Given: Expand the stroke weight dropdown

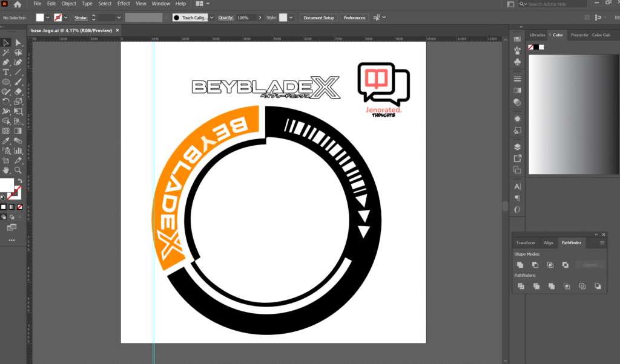Looking at the screenshot, I should (x=119, y=18).
